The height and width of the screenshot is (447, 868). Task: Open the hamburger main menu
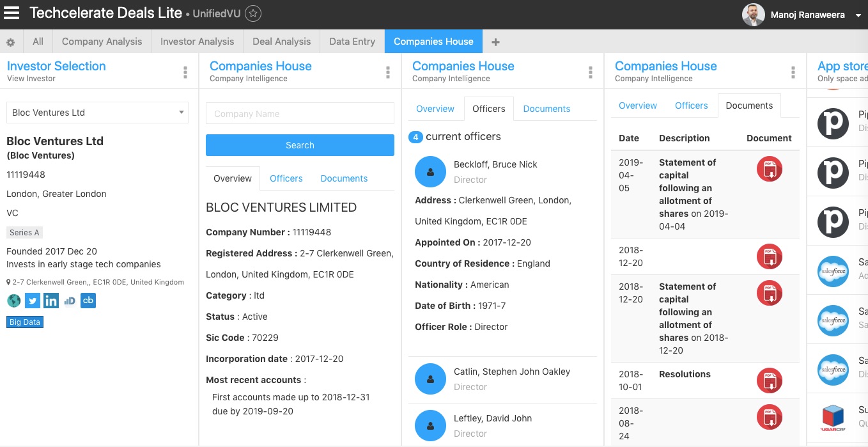12,13
